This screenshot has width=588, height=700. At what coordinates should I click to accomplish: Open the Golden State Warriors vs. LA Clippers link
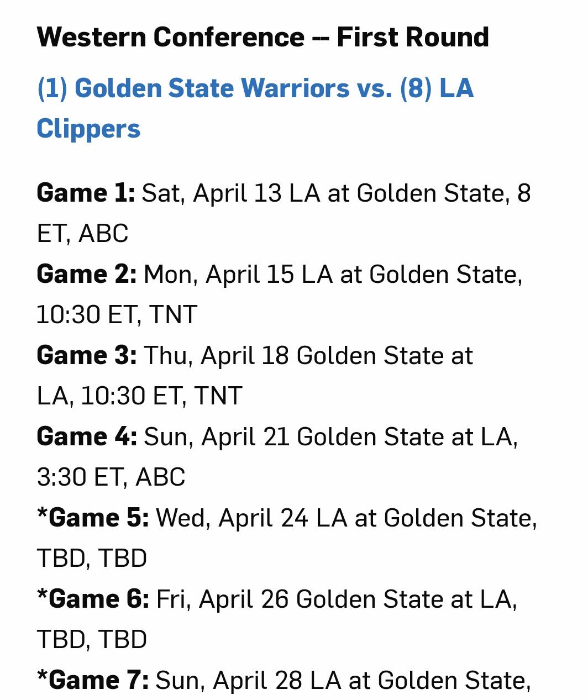point(255,89)
